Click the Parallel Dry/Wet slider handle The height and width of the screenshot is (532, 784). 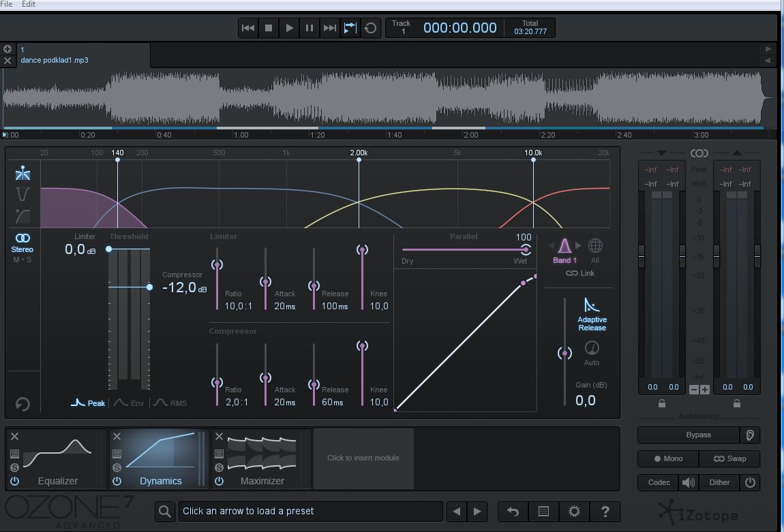(x=526, y=249)
